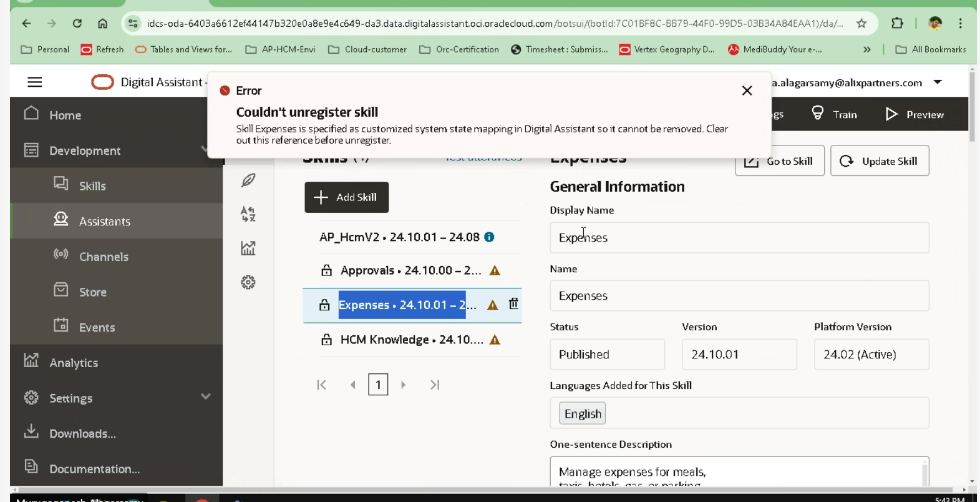This screenshot has width=980, height=502.
Task: Select the HCM Knowledge skill row
Action: point(412,340)
